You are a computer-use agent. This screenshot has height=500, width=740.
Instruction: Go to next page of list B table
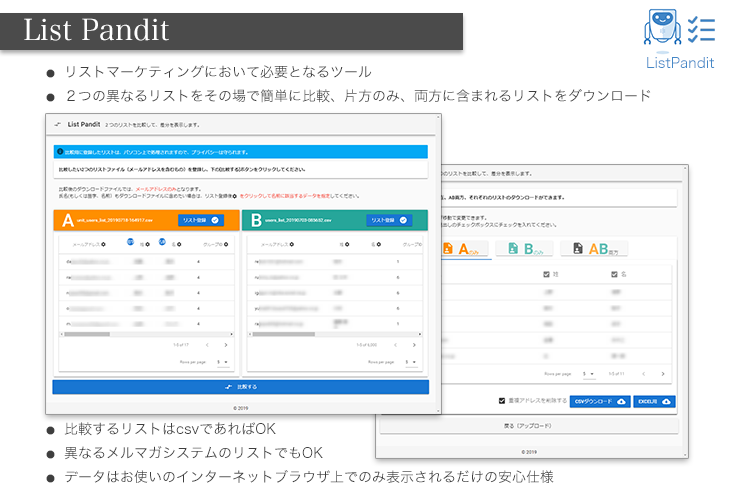pyautogui.click(x=414, y=345)
